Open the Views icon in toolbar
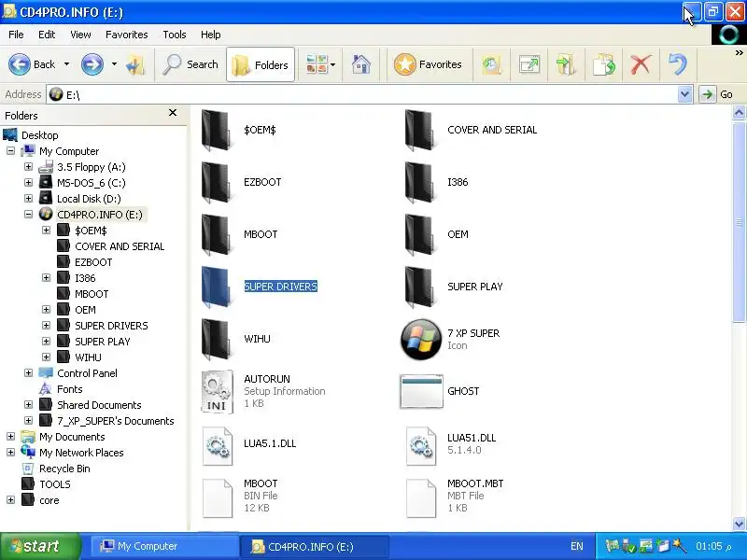Image resolution: width=747 pixels, height=560 pixels. (x=317, y=64)
